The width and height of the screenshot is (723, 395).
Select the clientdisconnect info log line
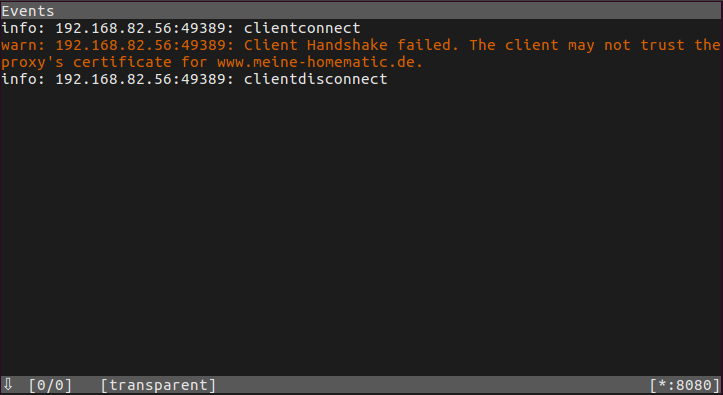pyautogui.click(x=194, y=79)
